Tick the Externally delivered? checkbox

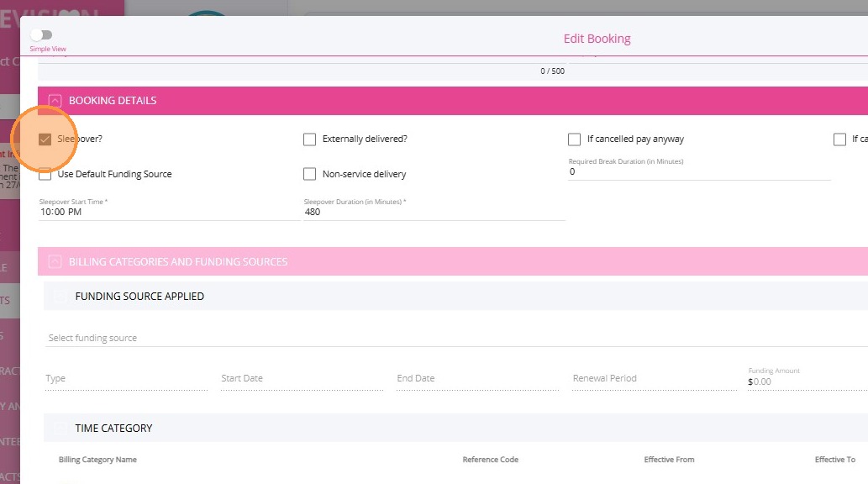tap(310, 139)
